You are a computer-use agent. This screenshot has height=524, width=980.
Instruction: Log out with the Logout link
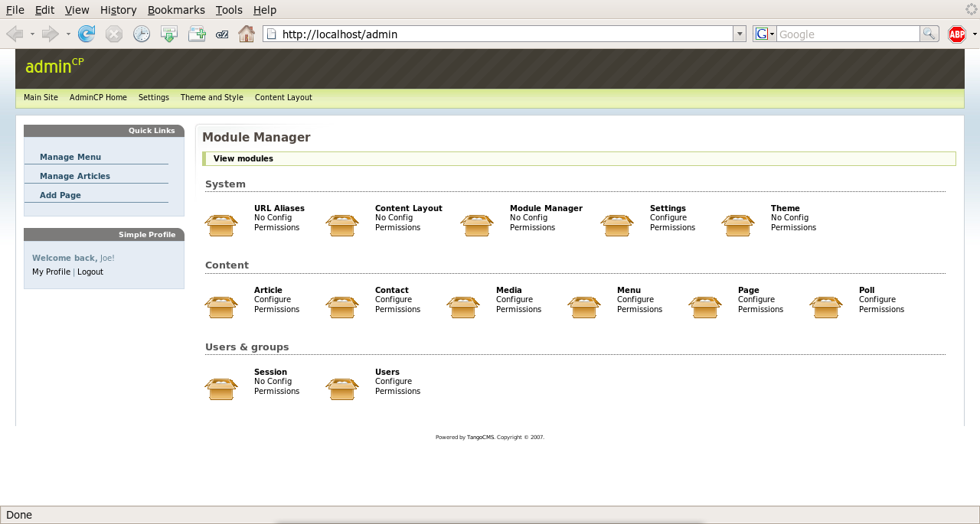pyautogui.click(x=90, y=272)
